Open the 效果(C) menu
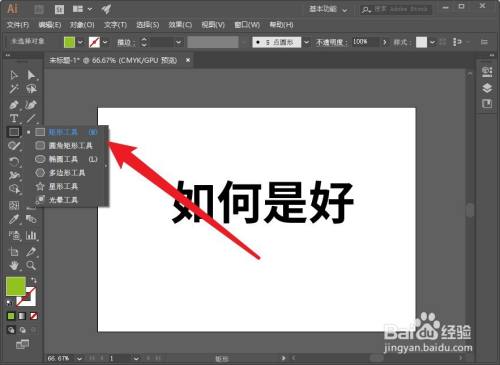Screen dimensions: 500x365 click(180, 25)
